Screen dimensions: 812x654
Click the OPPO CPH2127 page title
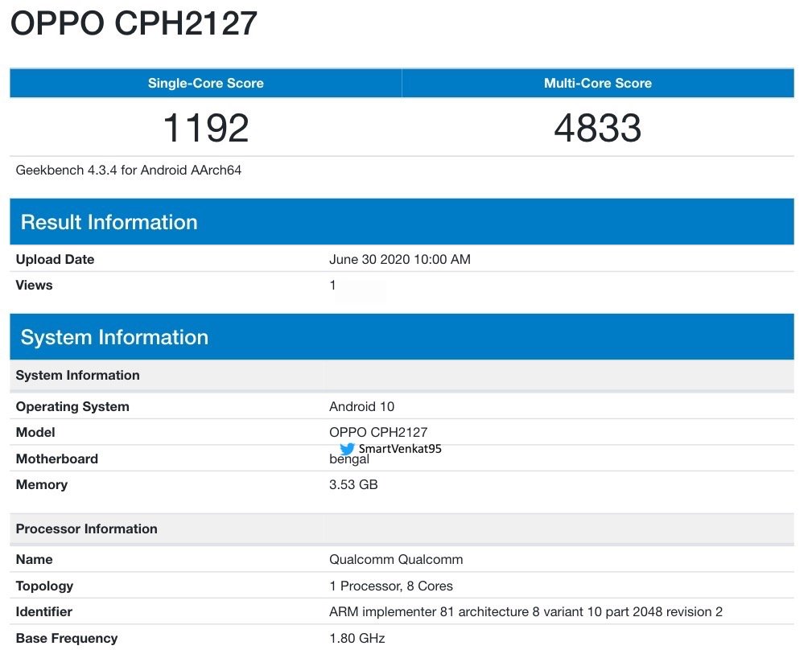[134, 23]
